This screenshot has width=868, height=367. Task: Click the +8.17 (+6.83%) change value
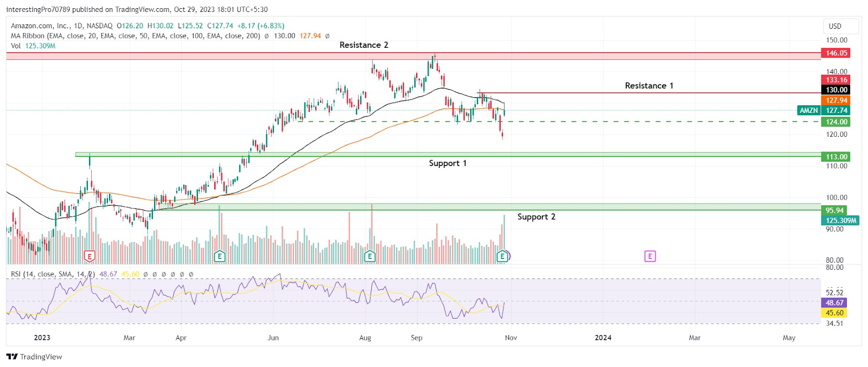point(261,26)
